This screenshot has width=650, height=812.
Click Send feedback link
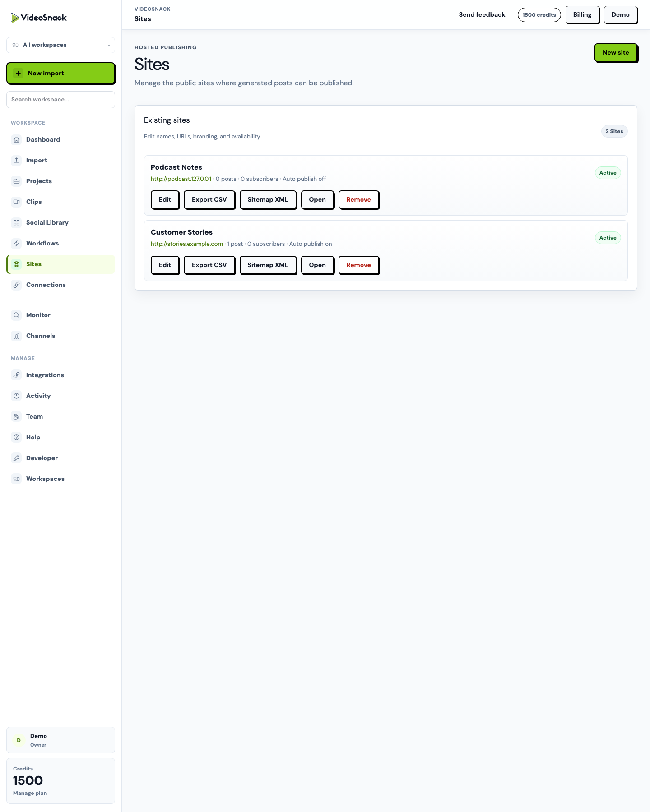pyautogui.click(x=482, y=15)
